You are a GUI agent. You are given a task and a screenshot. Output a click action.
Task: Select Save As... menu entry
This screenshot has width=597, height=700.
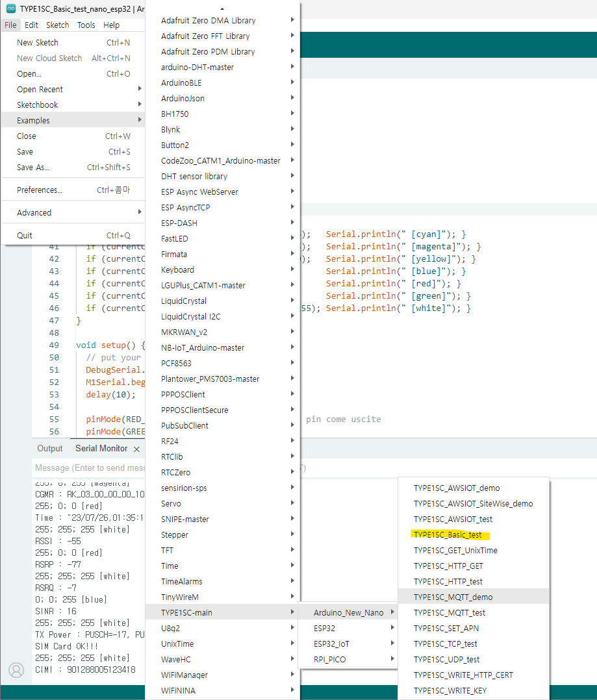(x=73, y=168)
